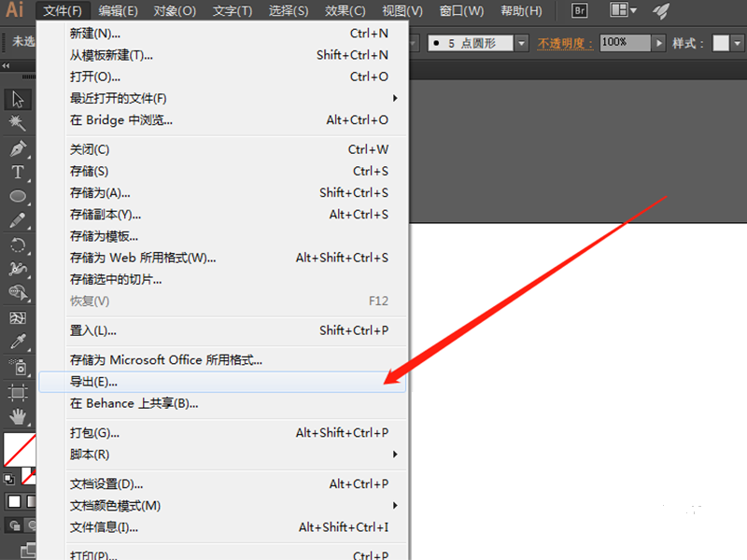Open brush definition dropdown arrow
747x560 pixels.
[522, 43]
